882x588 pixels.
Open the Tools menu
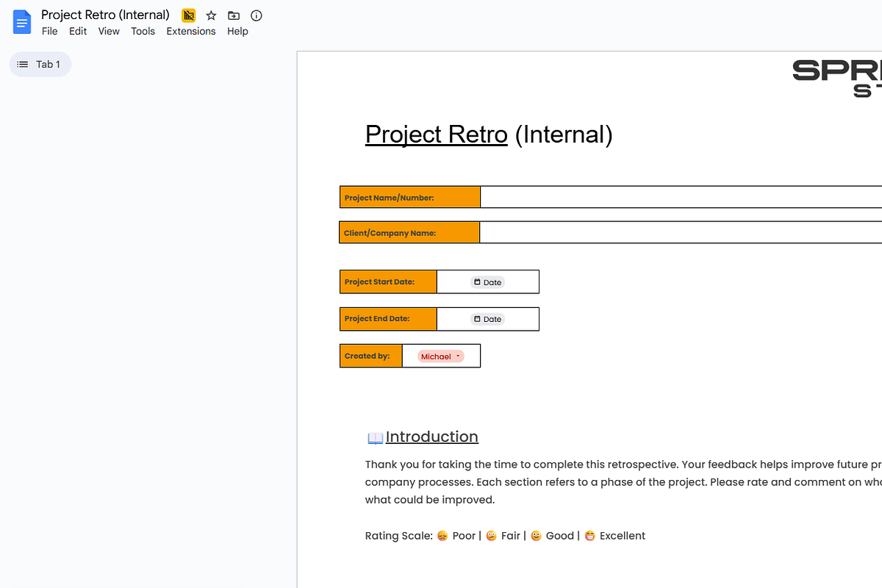point(143,31)
